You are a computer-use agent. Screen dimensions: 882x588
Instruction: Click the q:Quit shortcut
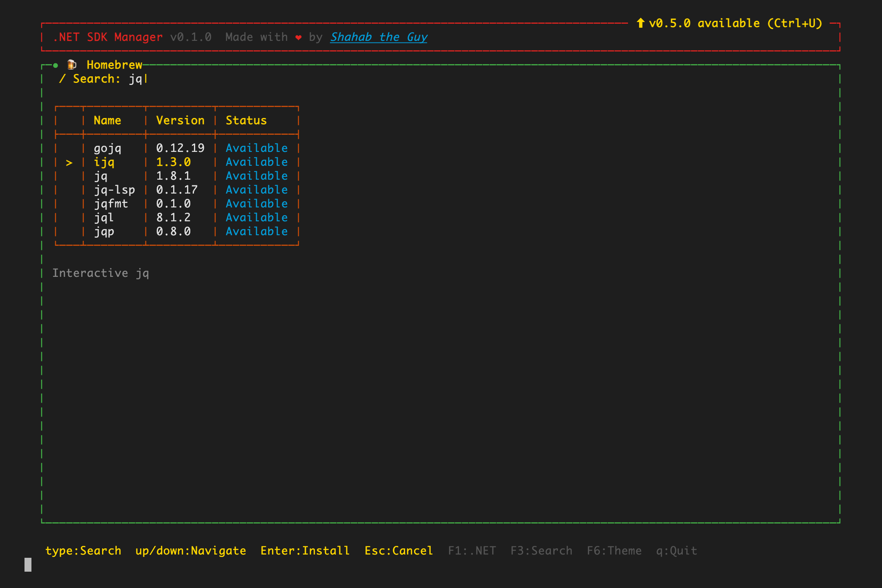(677, 551)
